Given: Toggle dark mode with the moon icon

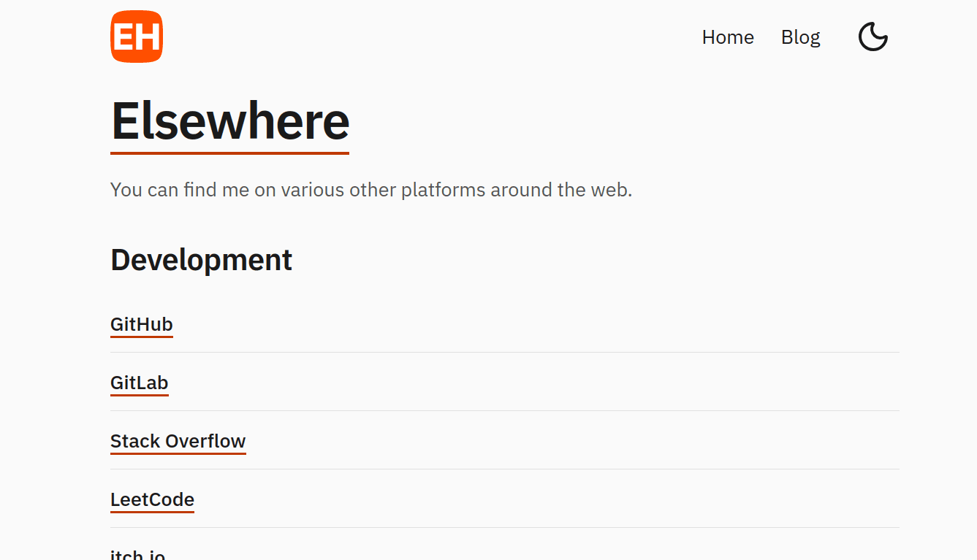Looking at the screenshot, I should 873,37.
